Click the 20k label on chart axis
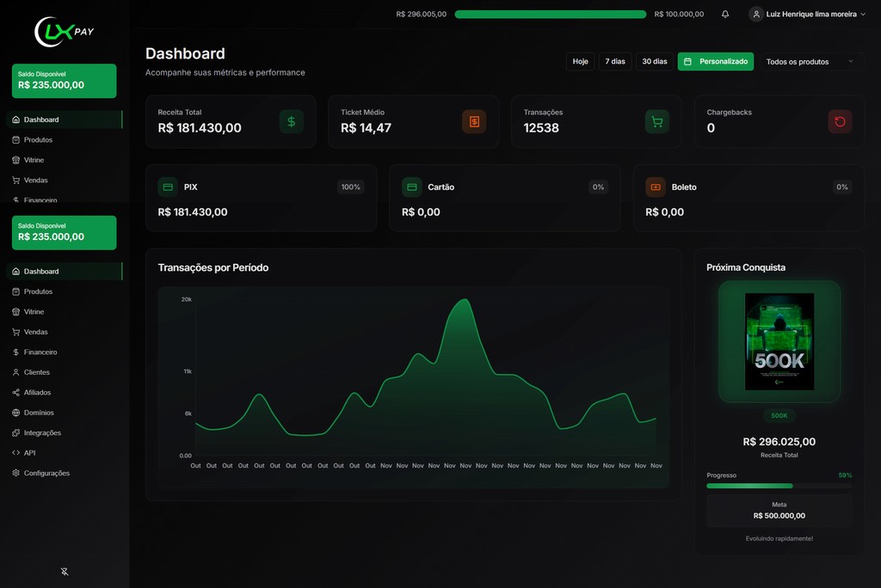Image resolution: width=881 pixels, height=588 pixels. coord(187,299)
